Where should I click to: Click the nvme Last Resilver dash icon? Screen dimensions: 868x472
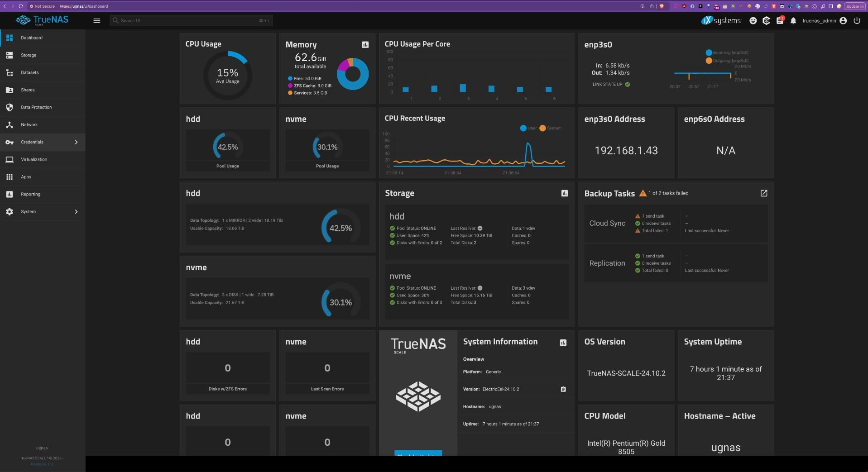(x=480, y=288)
